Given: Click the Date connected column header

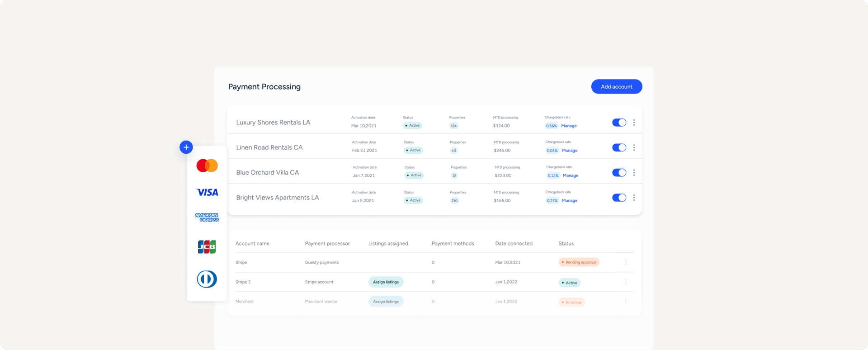Looking at the screenshot, I should tap(514, 244).
